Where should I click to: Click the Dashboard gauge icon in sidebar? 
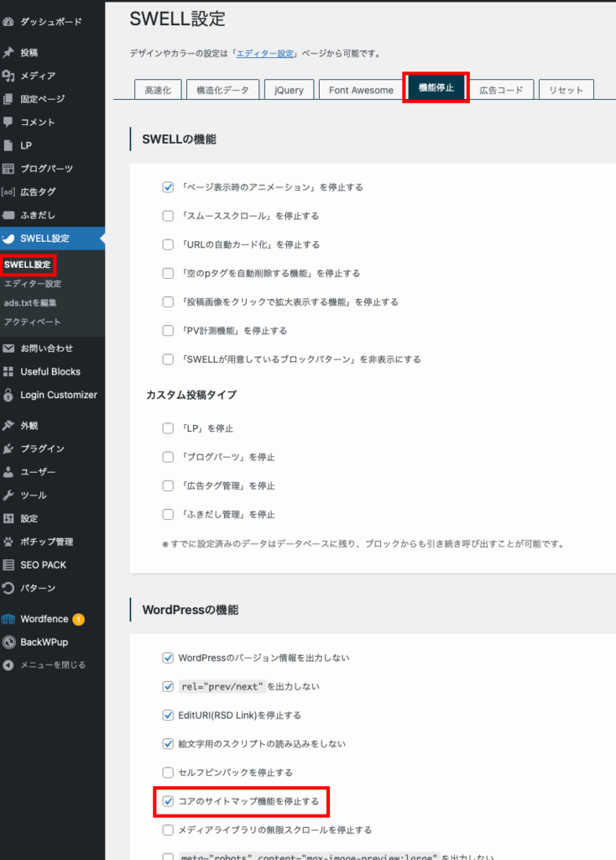tap(8, 22)
